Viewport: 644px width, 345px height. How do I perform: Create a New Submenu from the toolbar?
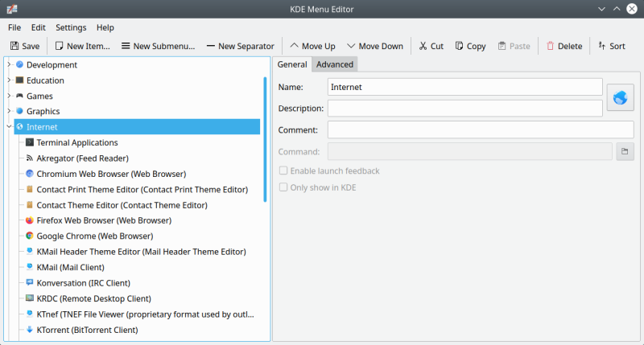[x=158, y=46]
